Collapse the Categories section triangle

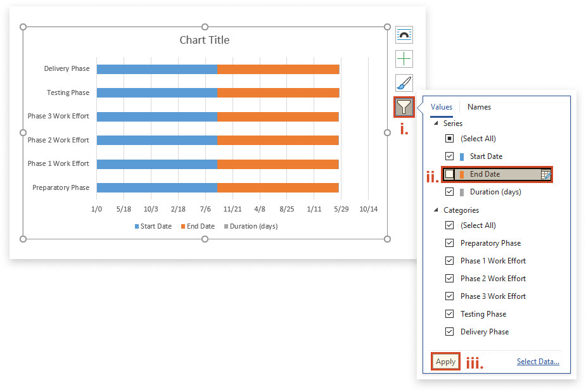pos(436,210)
